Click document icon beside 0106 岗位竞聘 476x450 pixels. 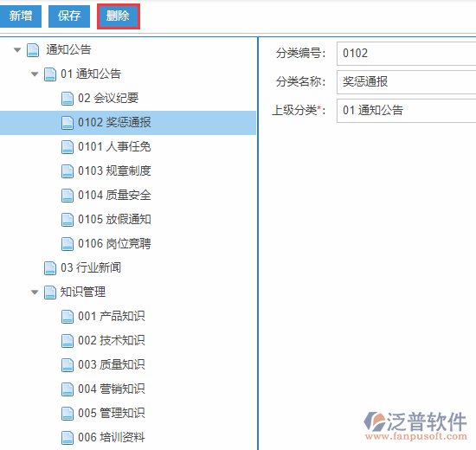click(x=68, y=244)
